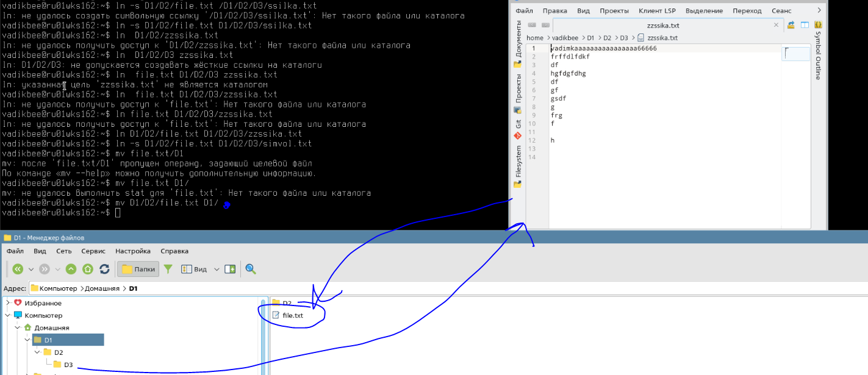Screen dimensions: 868x375
Task: Click line 2 text frffdlfdkf in Kate
Action: [x=570, y=56]
